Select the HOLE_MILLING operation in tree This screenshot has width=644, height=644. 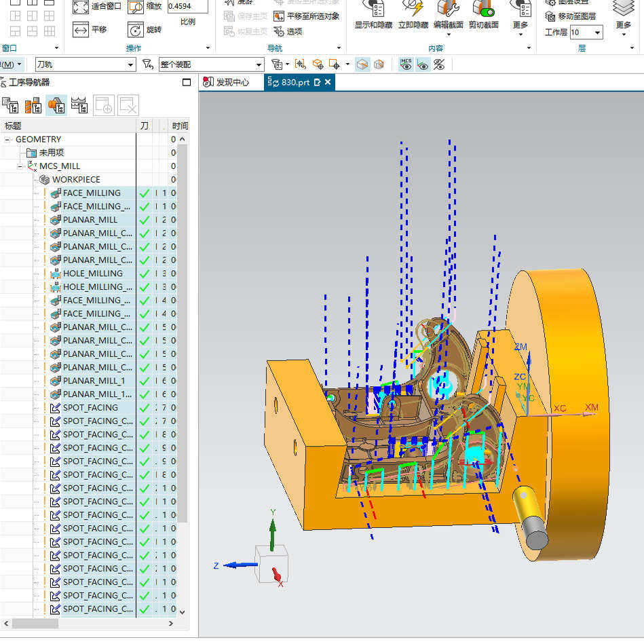pyautogui.click(x=92, y=273)
